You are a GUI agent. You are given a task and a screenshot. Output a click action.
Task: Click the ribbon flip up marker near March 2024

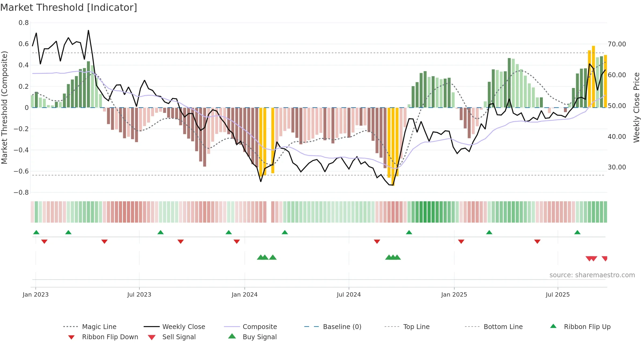point(285,232)
